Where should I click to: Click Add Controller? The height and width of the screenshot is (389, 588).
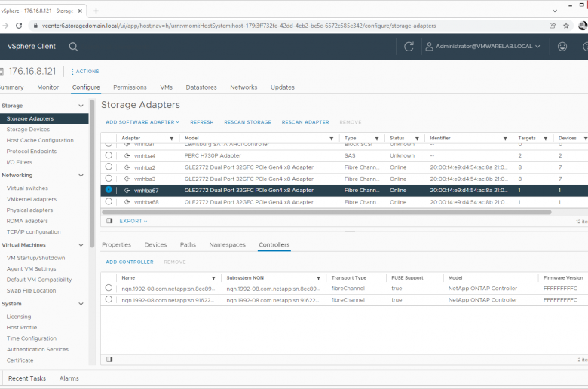coord(130,262)
